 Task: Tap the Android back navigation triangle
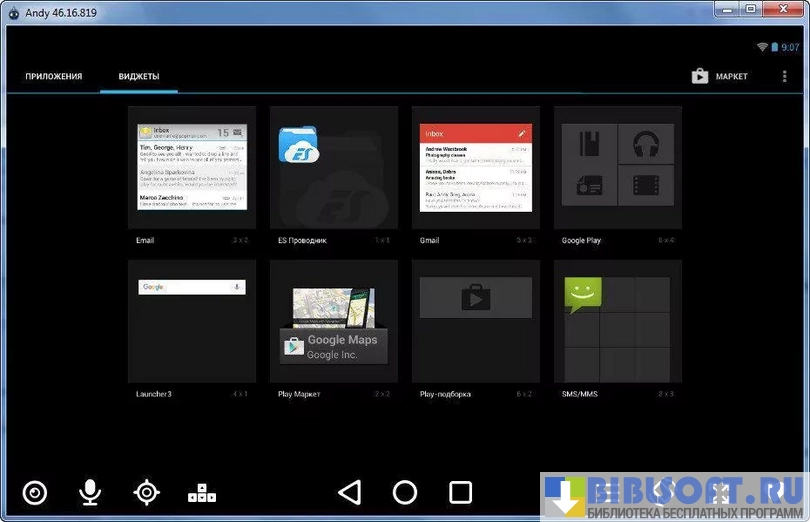pos(349,492)
